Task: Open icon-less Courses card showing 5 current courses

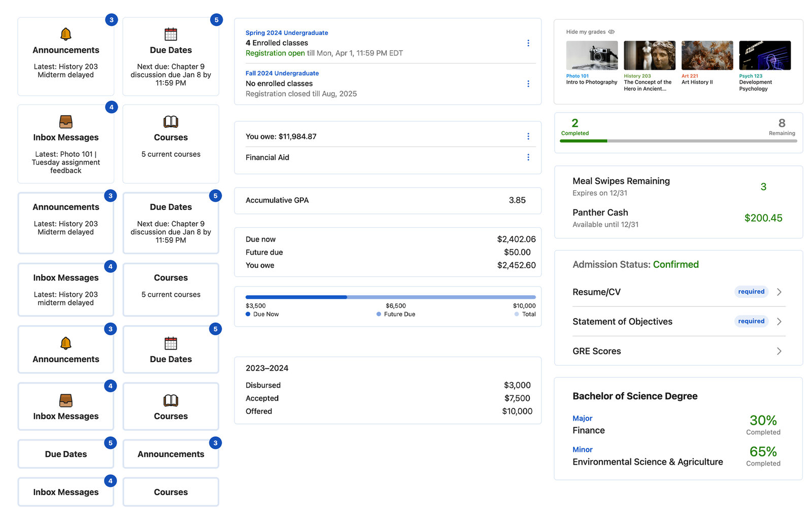Action: [171, 290]
